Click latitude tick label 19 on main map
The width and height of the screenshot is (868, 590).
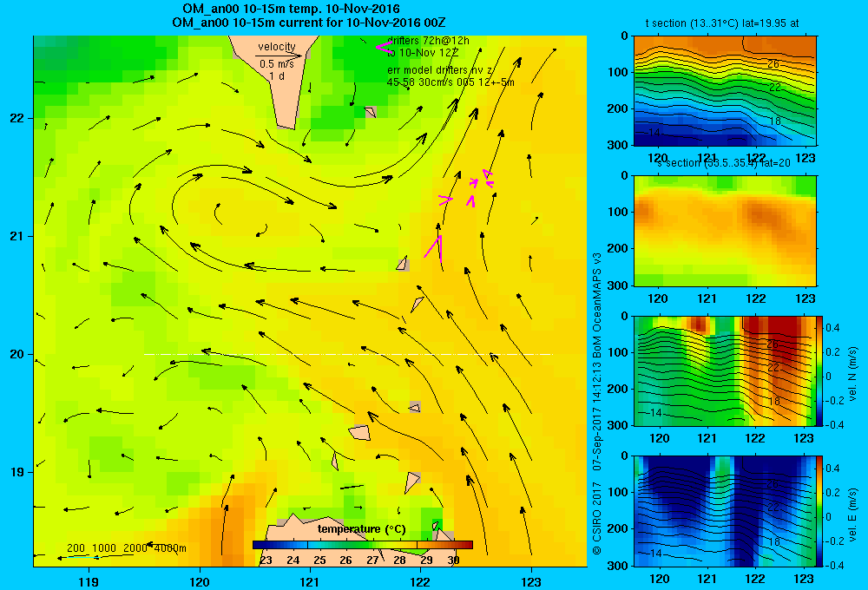16,472
